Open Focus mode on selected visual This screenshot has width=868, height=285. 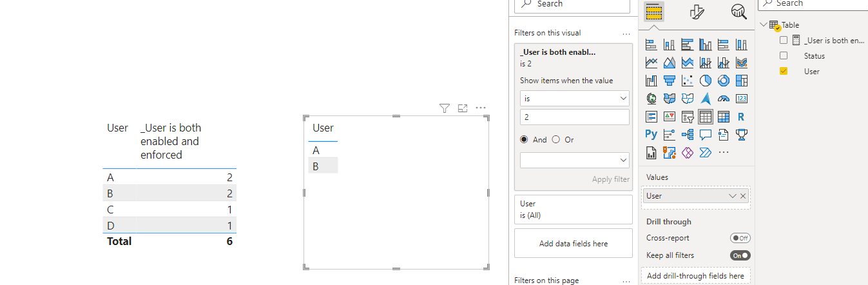tap(462, 108)
